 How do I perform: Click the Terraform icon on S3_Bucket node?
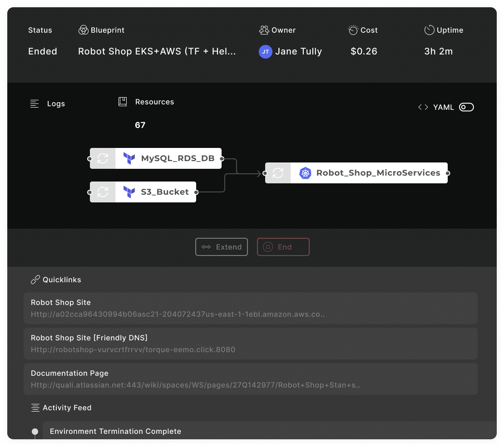point(129,192)
